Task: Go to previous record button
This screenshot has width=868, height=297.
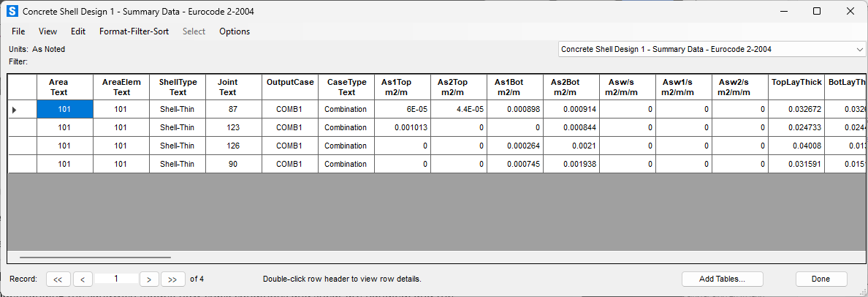Action: pos(83,279)
